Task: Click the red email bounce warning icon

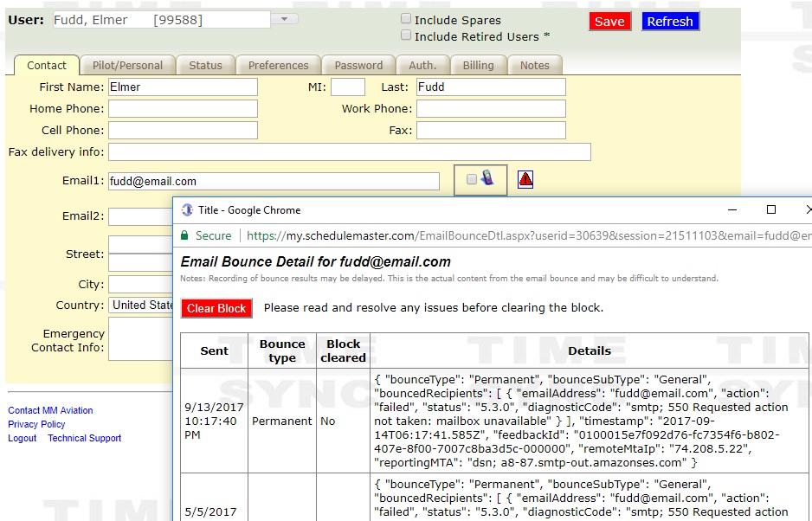Action: click(x=525, y=180)
